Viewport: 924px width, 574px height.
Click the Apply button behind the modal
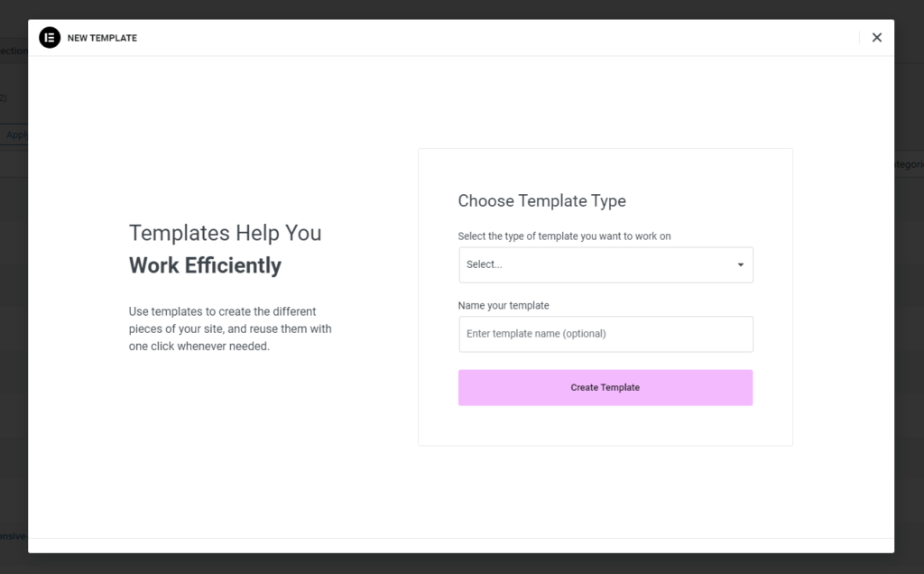18,134
